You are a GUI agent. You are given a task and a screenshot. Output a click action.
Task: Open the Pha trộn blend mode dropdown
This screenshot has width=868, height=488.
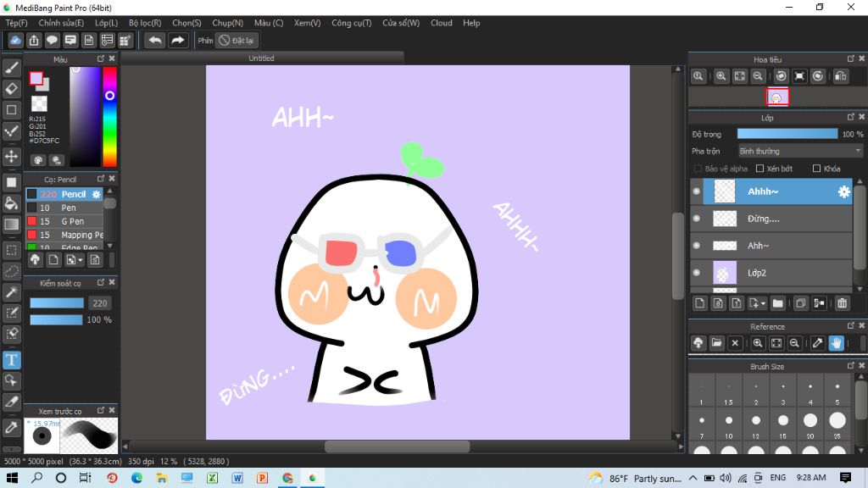800,151
